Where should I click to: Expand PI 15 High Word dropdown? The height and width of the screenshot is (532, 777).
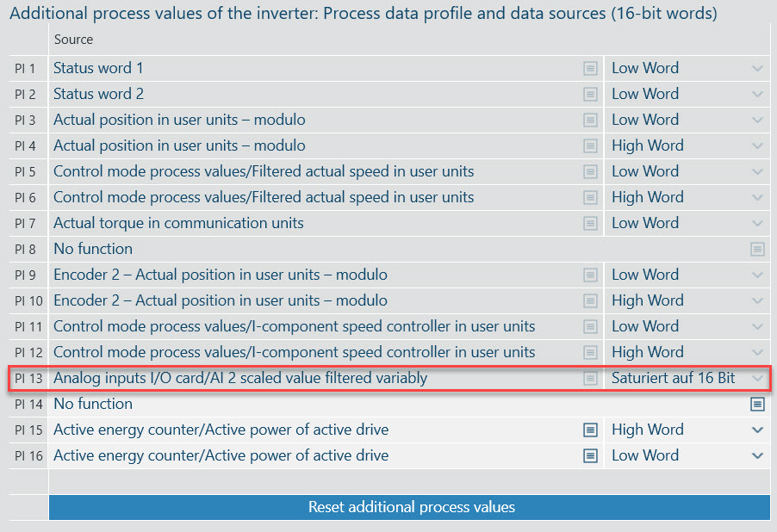757,430
